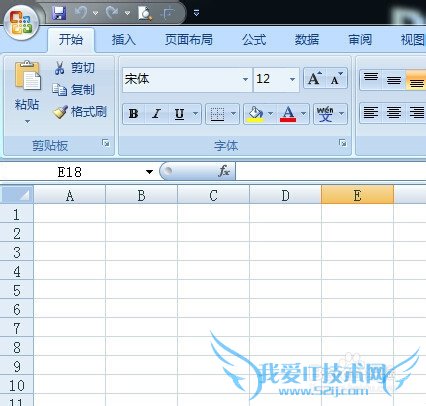Open the 公式 tab
The image size is (426, 406).
pyautogui.click(x=254, y=40)
